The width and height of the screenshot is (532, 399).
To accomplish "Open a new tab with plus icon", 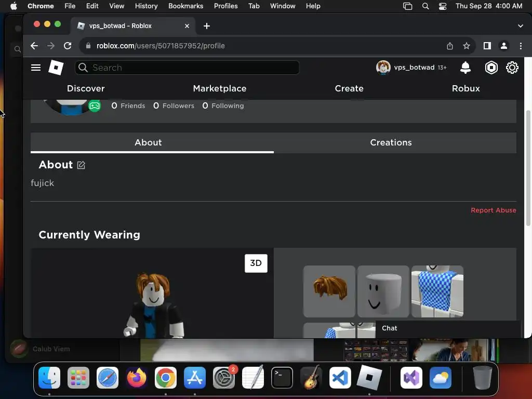I will (x=207, y=26).
